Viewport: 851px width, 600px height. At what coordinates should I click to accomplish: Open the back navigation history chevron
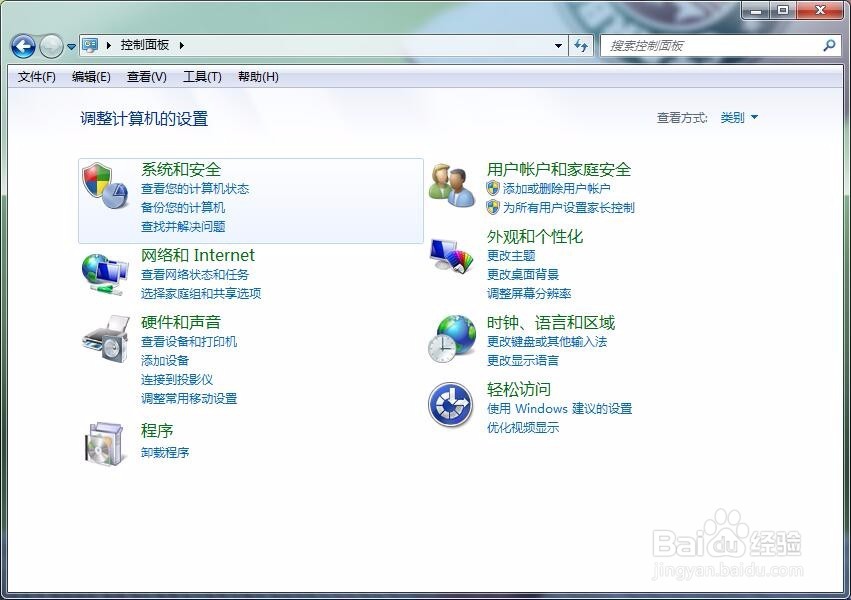click(x=70, y=46)
